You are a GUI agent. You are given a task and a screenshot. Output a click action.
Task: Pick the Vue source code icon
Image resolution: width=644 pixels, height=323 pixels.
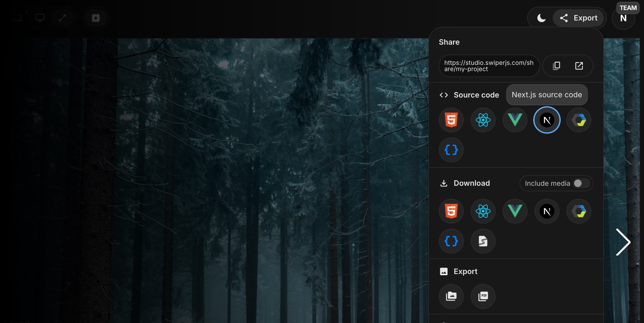click(x=515, y=120)
